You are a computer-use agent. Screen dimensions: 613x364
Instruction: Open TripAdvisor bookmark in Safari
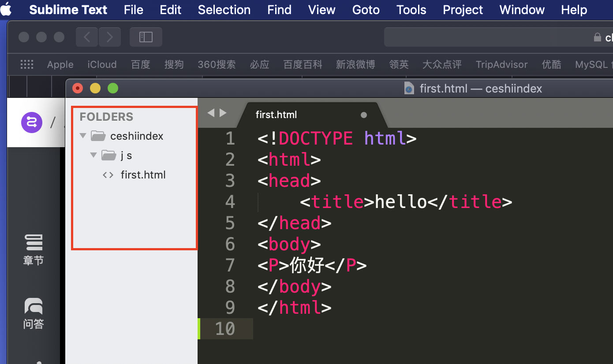point(502,64)
